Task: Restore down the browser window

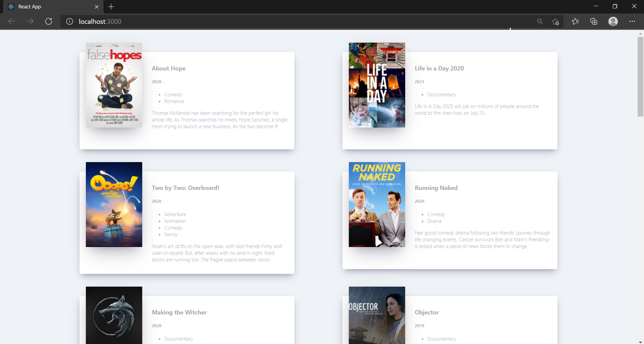Action: pyautogui.click(x=615, y=6)
